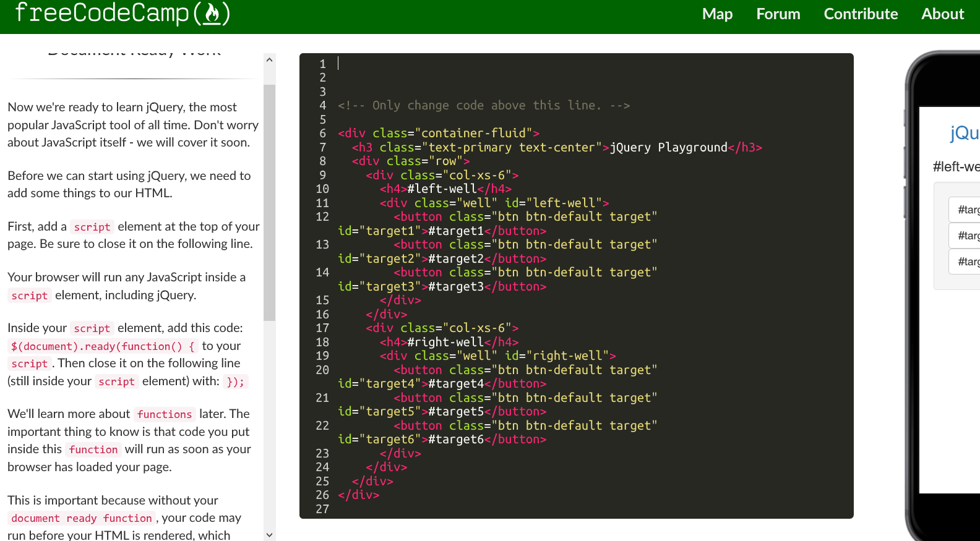Open the Forum link in navbar
Viewport: 980px width, 541px height.
tap(778, 14)
